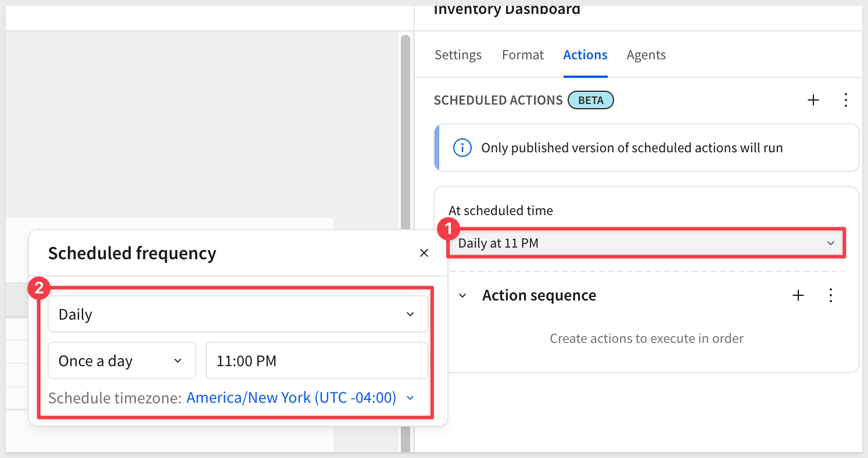Open the Daily frequency dropdown

coord(238,314)
